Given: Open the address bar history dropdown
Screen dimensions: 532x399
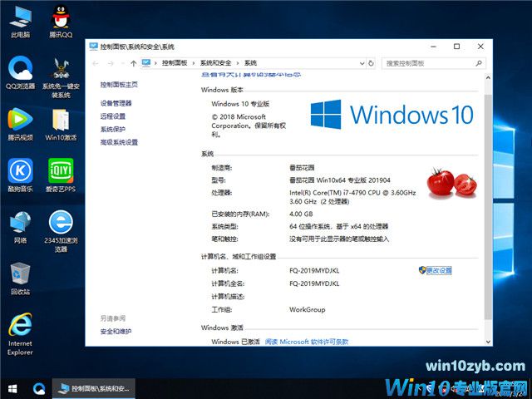Looking at the screenshot, I should coord(362,63).
